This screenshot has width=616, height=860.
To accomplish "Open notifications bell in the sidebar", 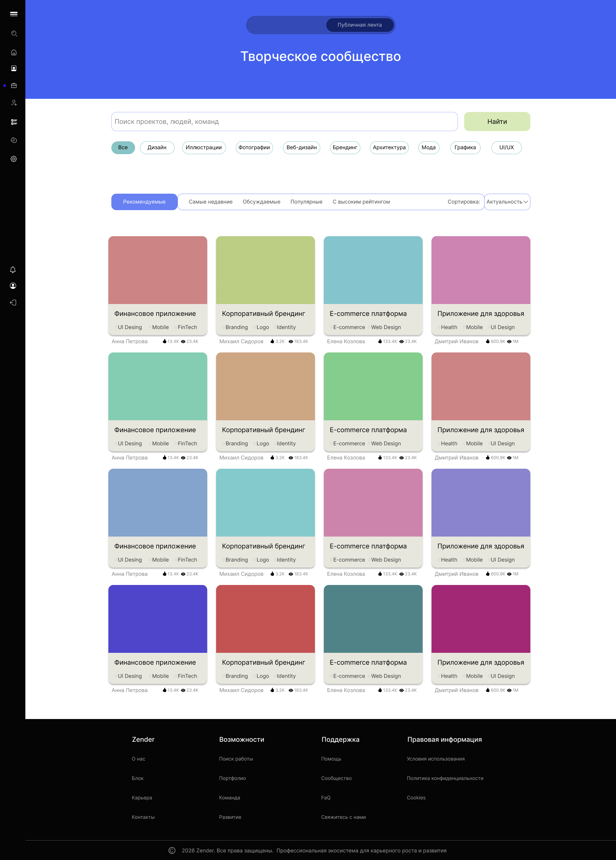I will click(13, 270).
